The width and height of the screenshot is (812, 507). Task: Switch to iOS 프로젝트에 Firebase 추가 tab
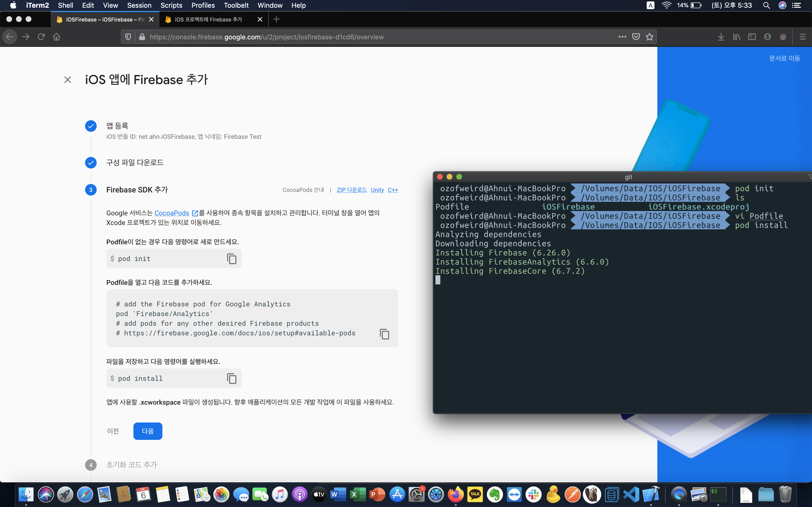[208, 20]
